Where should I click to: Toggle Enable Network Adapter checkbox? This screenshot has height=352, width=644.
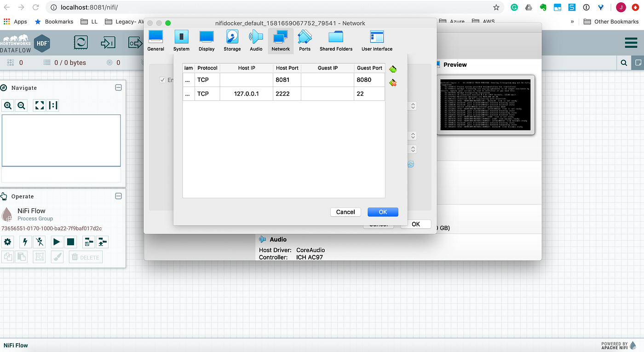pyautogui.click(x=162, y=80)
